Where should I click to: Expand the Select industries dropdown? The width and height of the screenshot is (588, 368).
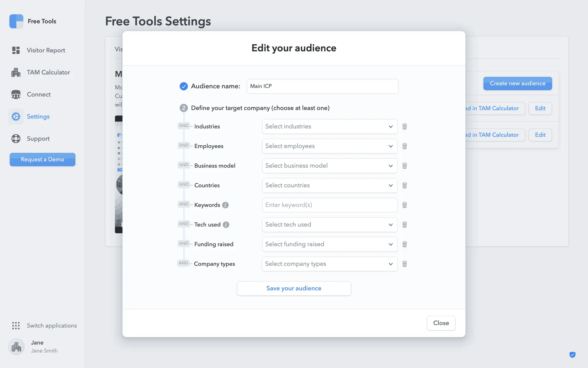coord(330,126)
